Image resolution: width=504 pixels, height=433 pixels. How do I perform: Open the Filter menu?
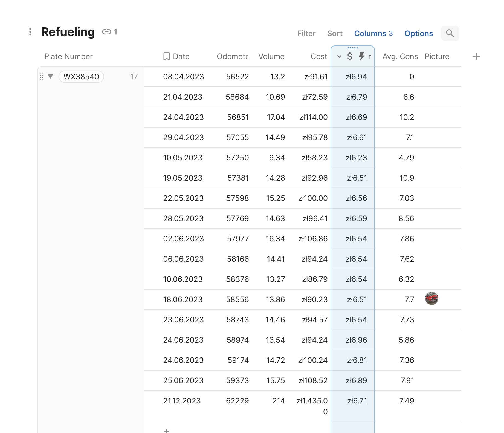point(306,33)
